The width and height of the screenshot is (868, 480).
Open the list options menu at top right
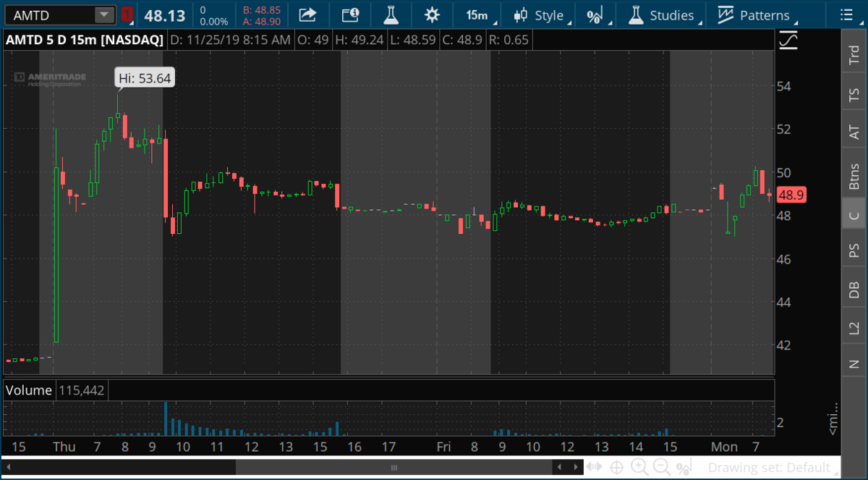click(x=846, y=15)
